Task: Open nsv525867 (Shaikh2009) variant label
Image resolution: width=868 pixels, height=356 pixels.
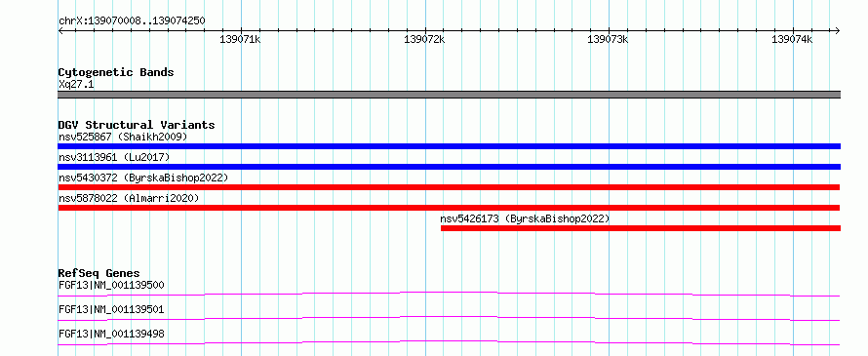Action: click(x=123, y=137)
